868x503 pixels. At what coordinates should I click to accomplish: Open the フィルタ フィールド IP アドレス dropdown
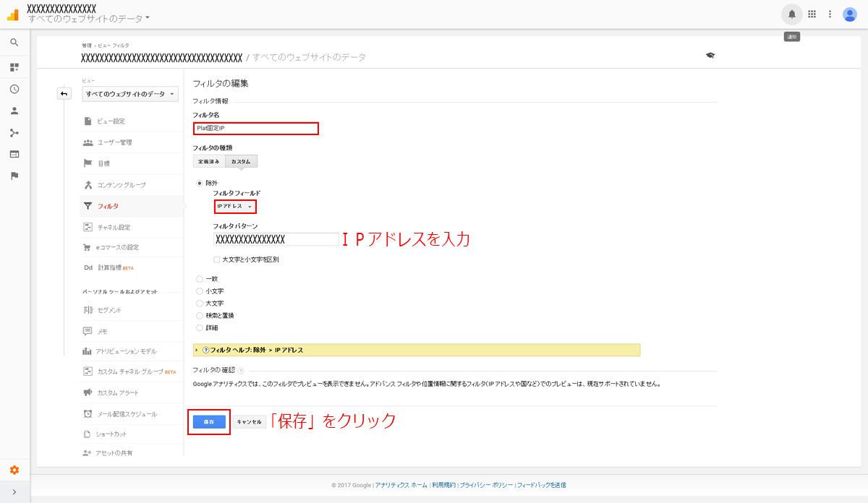[x=235, y=207]
